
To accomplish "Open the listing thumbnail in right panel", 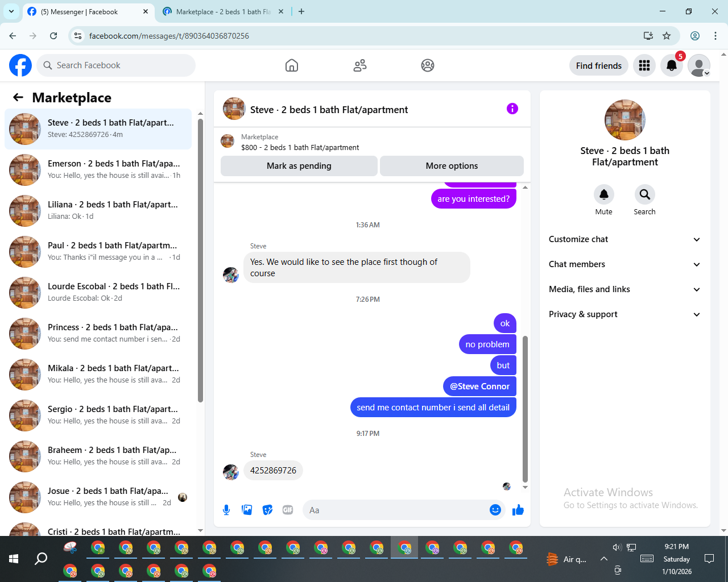I will (624, 120).
